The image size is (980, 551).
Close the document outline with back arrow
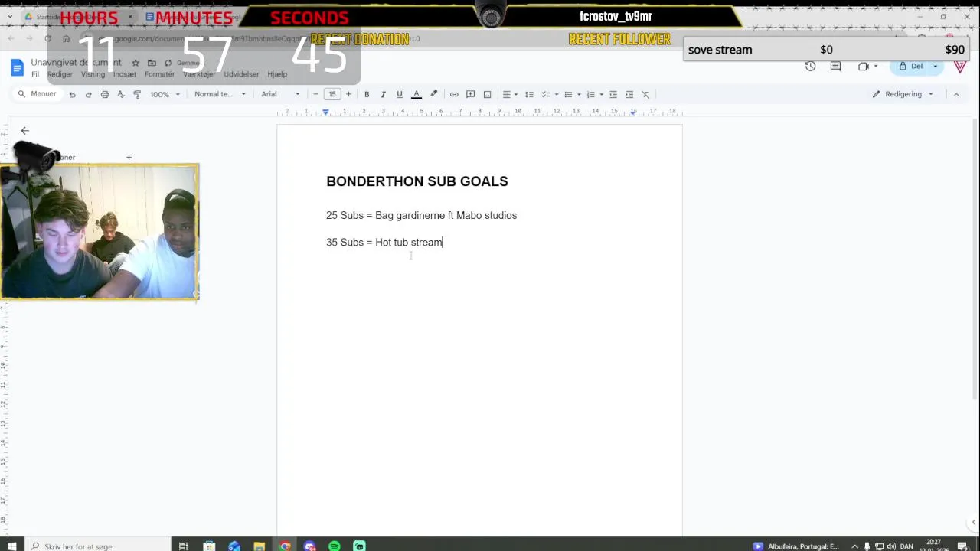(24, 131)
